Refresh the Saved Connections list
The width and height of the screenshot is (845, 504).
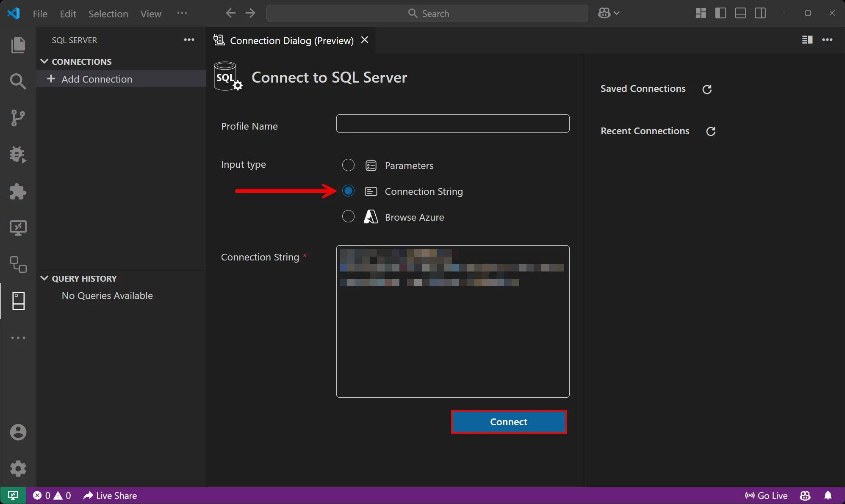coord(707,89)
